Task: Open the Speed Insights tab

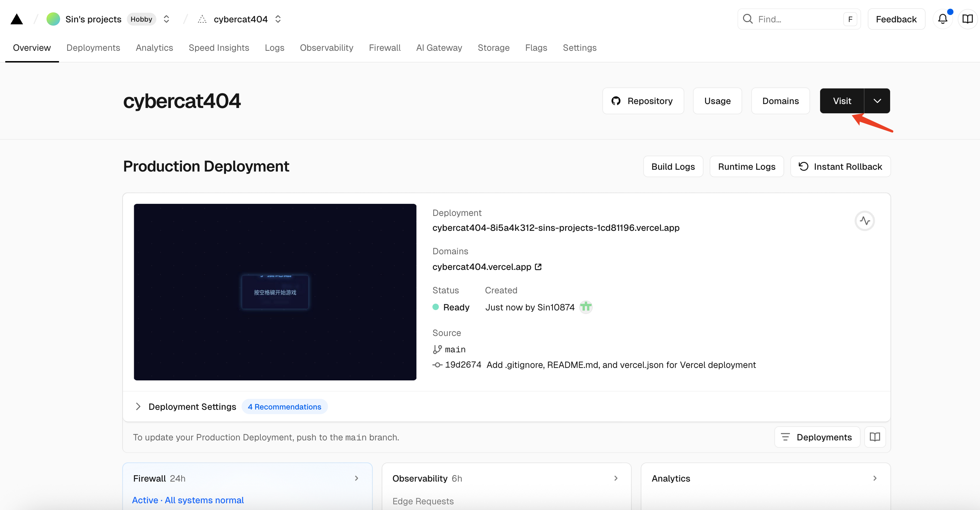Action: [219, 48]
